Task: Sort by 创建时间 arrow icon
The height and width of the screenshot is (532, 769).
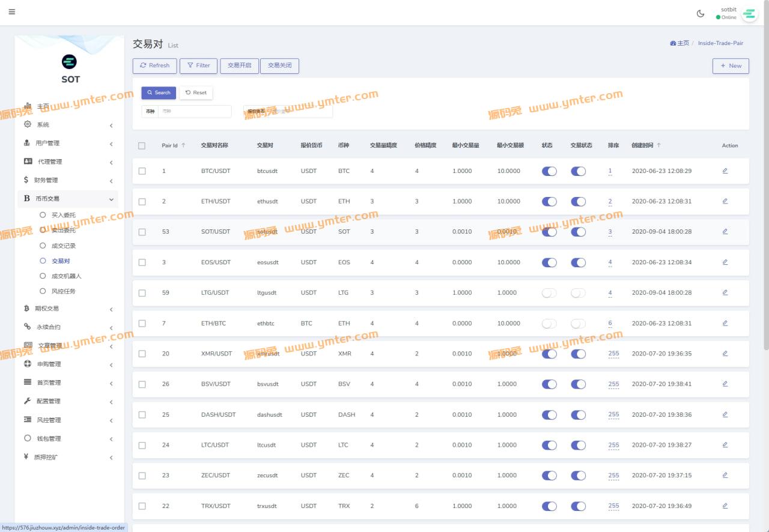Action: (659, 145)
